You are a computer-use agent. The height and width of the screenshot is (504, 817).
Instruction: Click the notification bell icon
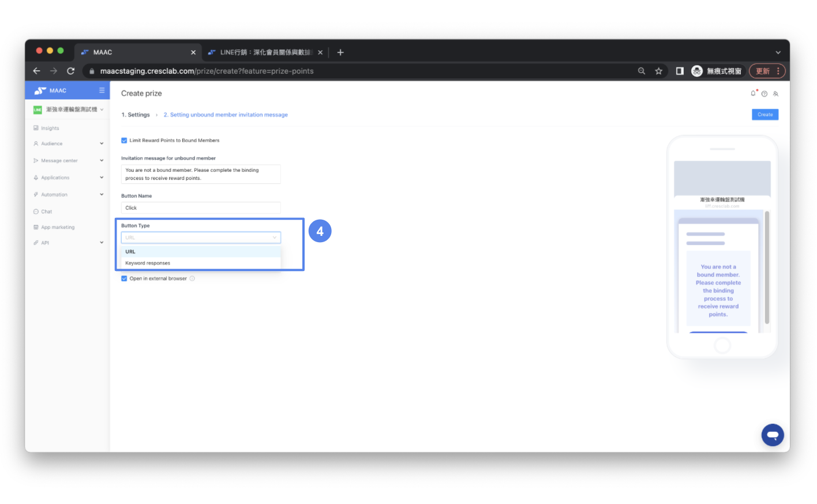[x=753, y=93]
